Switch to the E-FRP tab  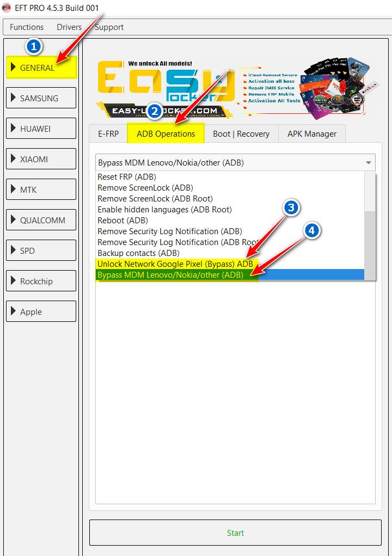(x=108, y=133)
